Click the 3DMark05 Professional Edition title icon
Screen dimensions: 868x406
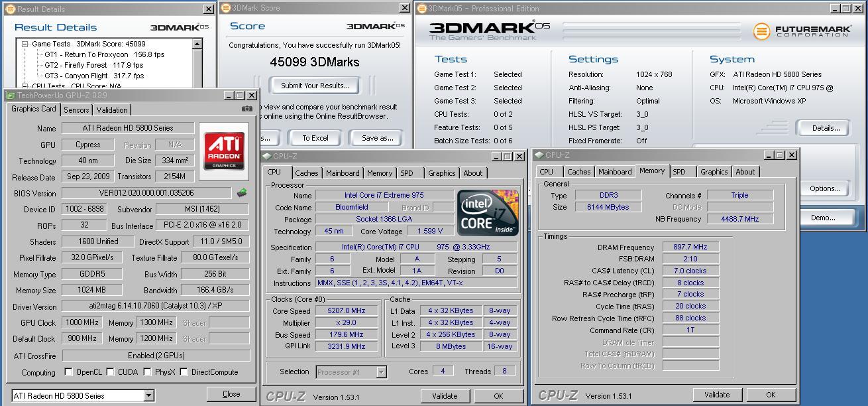pos(421,8)
